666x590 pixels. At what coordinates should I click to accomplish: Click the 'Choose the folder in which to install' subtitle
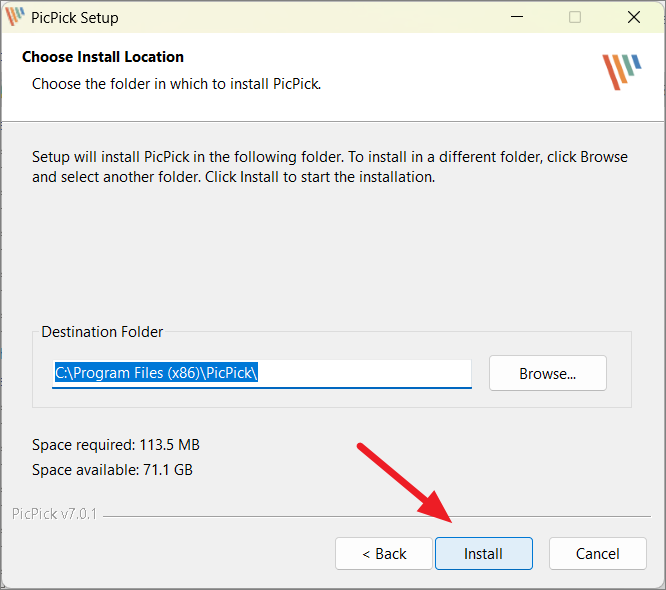176,84
